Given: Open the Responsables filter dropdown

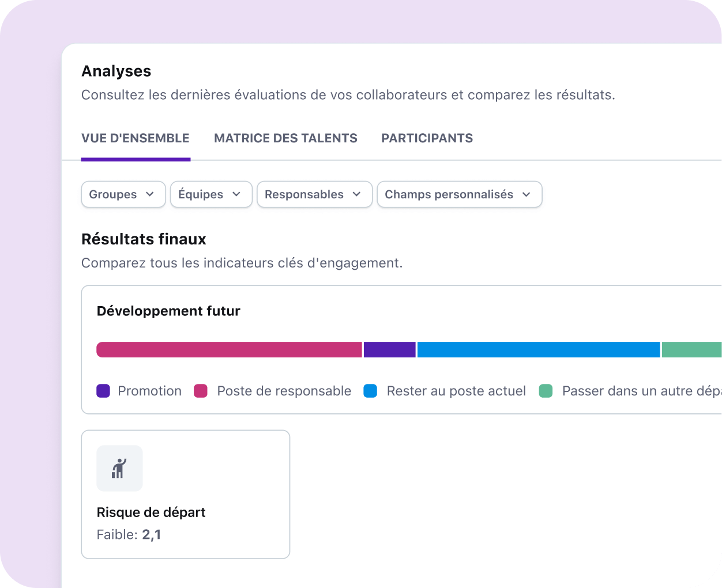Looking at the screenshot, I should [314, 194].
